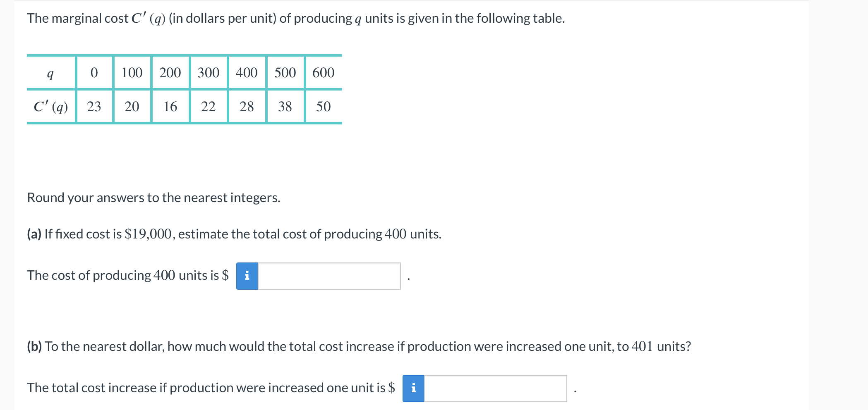Select the table cell containing q value 400
This screenshot has width=868, height=410.
click(x=246, y=73)
